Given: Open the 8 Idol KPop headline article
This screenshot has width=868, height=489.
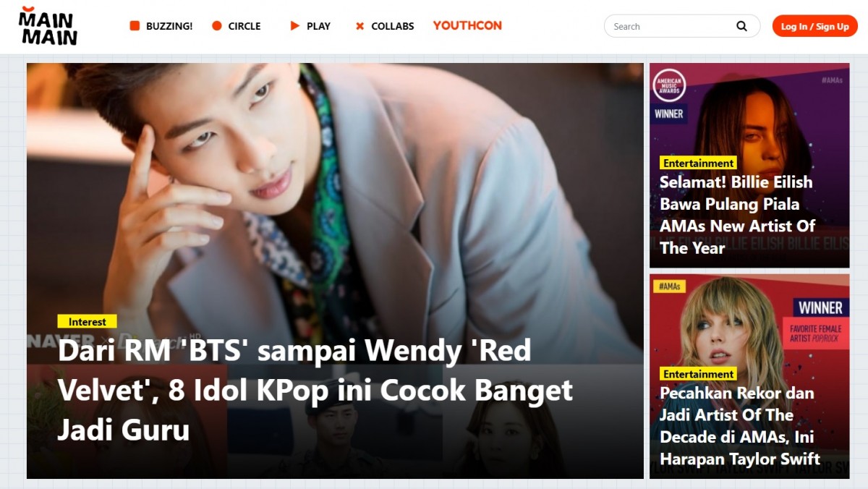Looking at the screenshot, I should pyautogui.click(x=315, y=390).
